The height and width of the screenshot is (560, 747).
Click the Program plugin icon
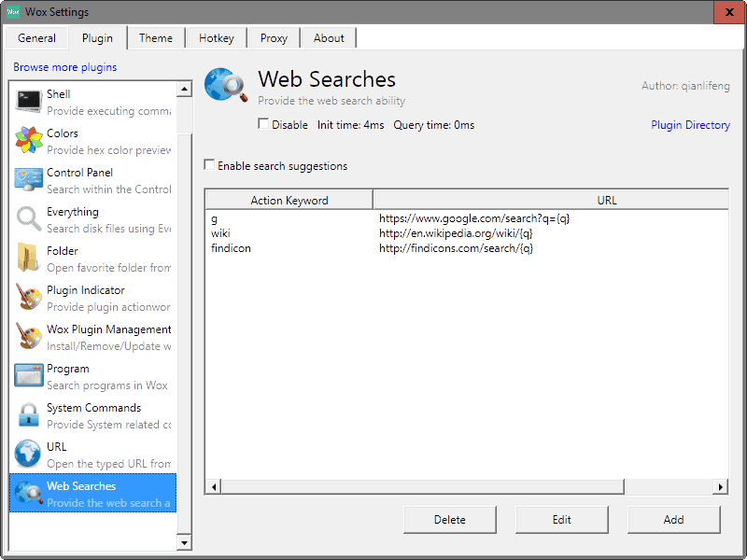click(x=30, y=376)
